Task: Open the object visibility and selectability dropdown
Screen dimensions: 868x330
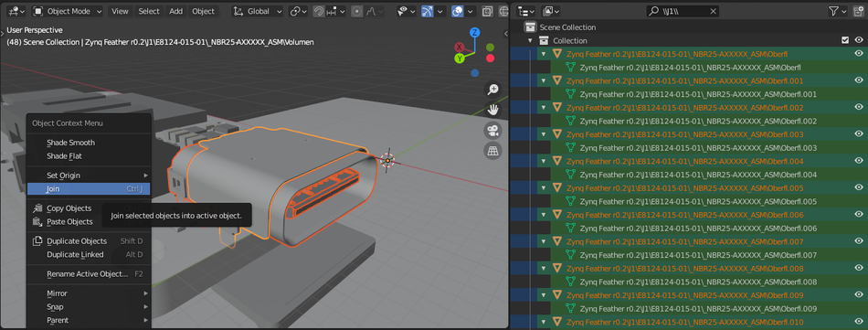Action: [406, 11]
